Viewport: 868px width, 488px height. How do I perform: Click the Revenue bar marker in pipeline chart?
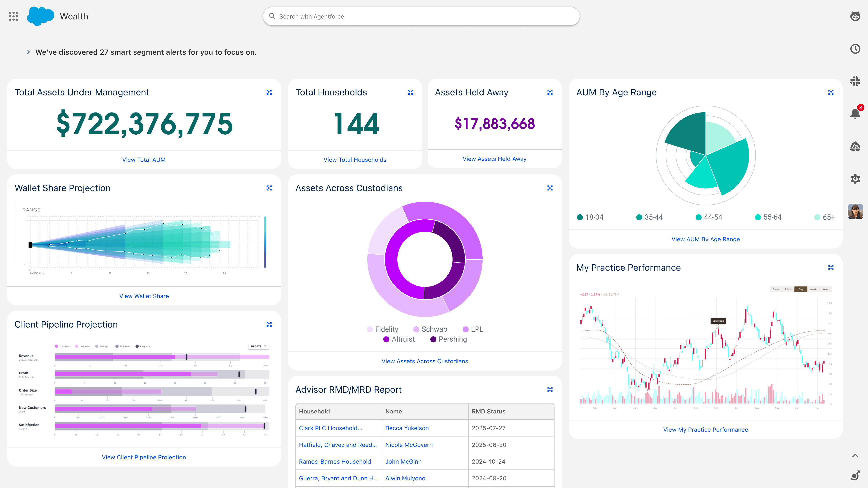click(x=187, y=357)
